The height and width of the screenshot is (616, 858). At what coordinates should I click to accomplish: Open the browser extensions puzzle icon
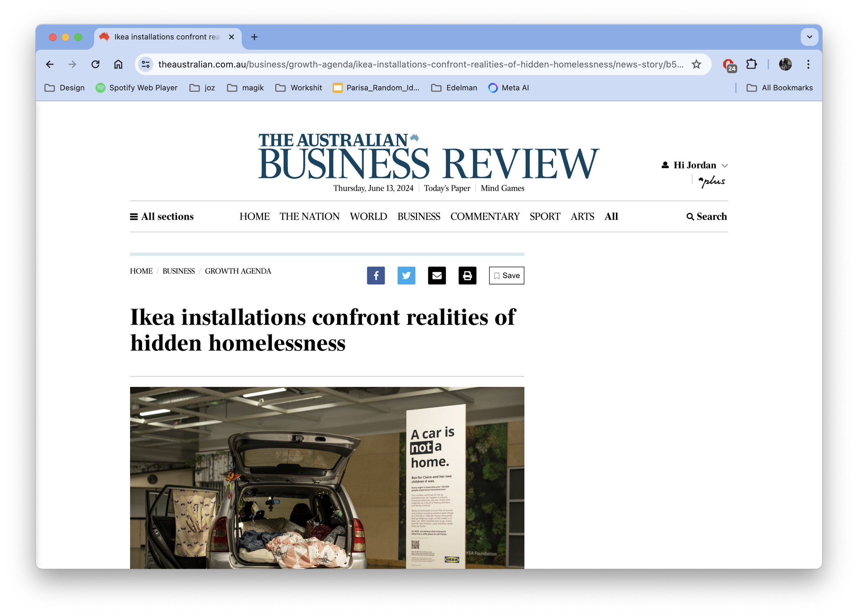[x=751, y=64]
